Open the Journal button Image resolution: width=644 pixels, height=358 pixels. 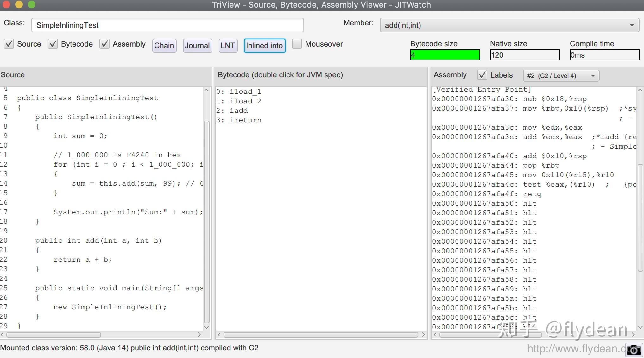pos(197,46)
